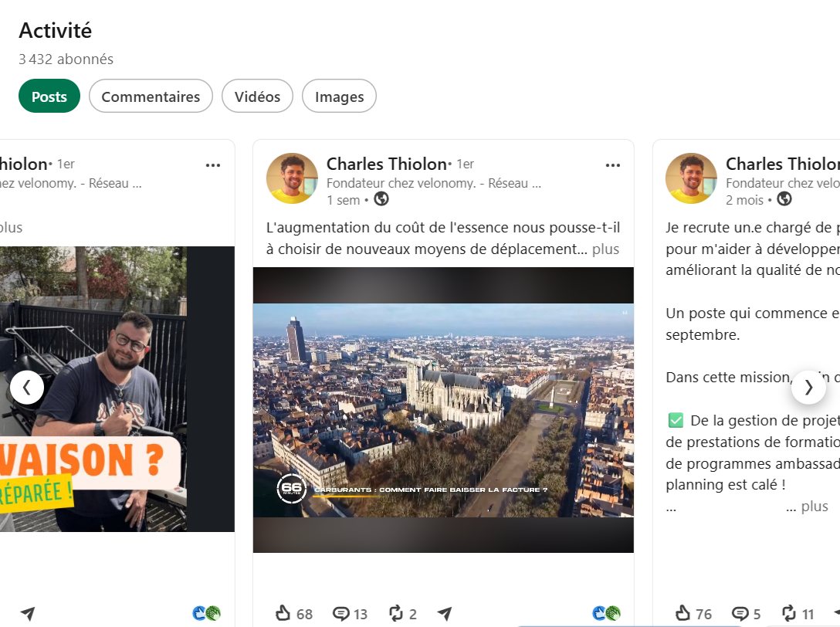Expand the essence post text with plus
840x627 pixels.
[605, 249]
